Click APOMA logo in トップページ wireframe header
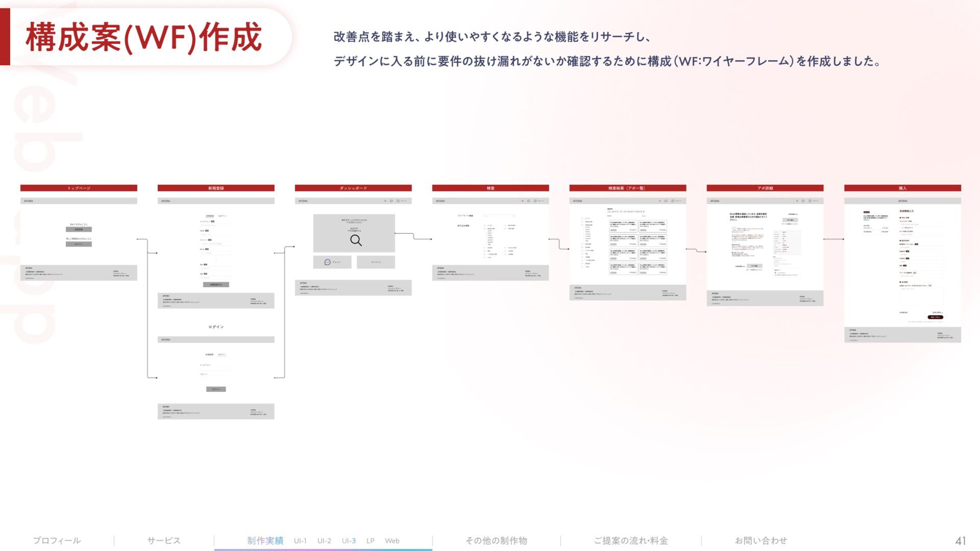This screenshot has height=551, width=980. pos(29,201)
